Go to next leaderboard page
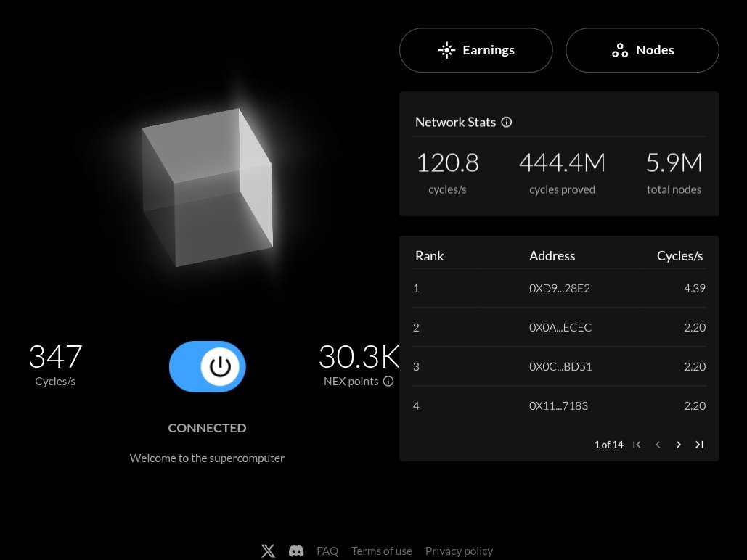The image size is (747, 560). (x=679, y=444)
